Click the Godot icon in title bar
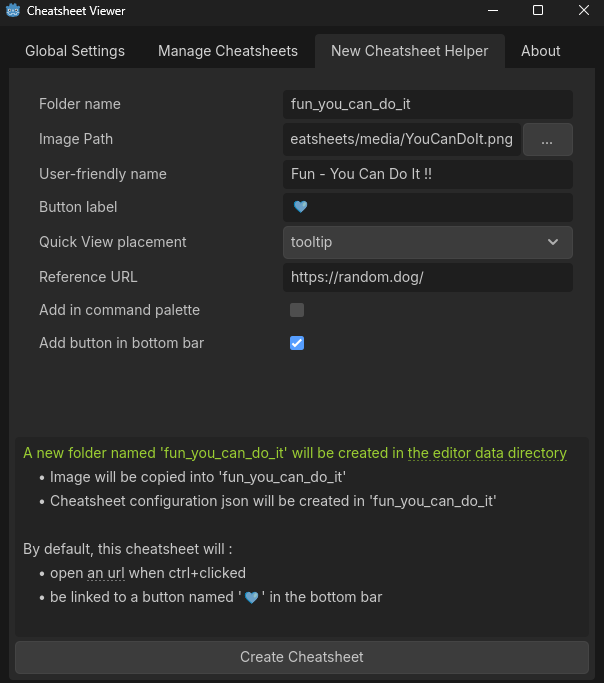604x683 pixels. coord(12,11)
